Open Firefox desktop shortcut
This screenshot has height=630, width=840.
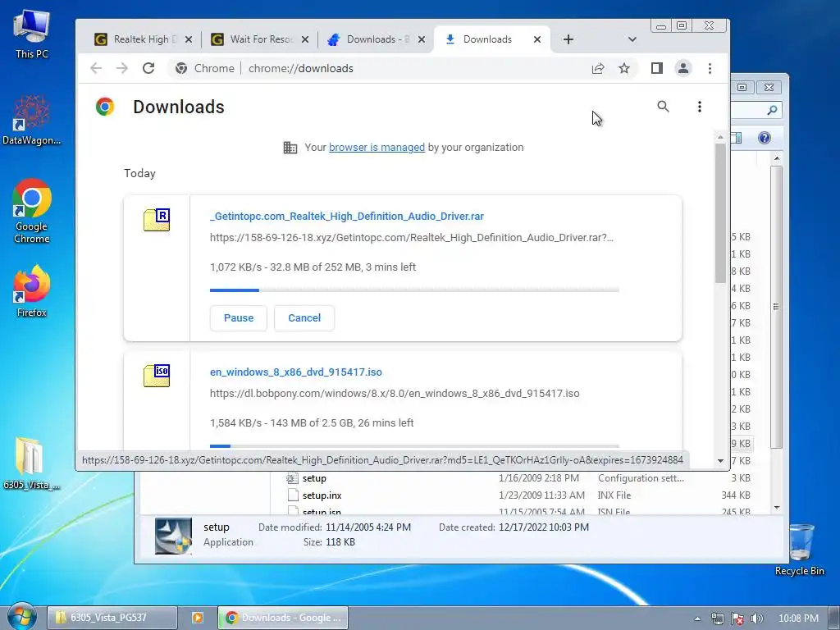tap(32, 291)
